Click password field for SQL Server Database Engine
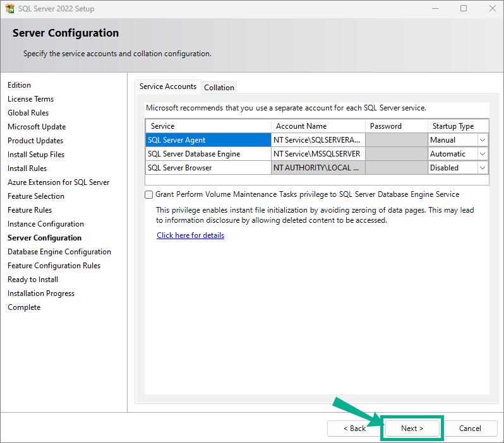Screen dimensions: 504x443 (397, 154)
